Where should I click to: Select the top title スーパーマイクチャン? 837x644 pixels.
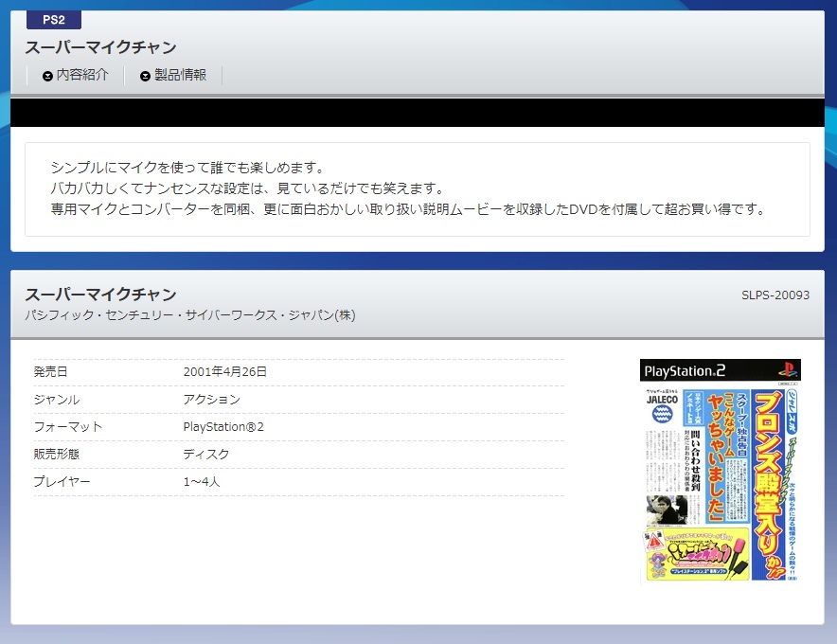(101, 47)
